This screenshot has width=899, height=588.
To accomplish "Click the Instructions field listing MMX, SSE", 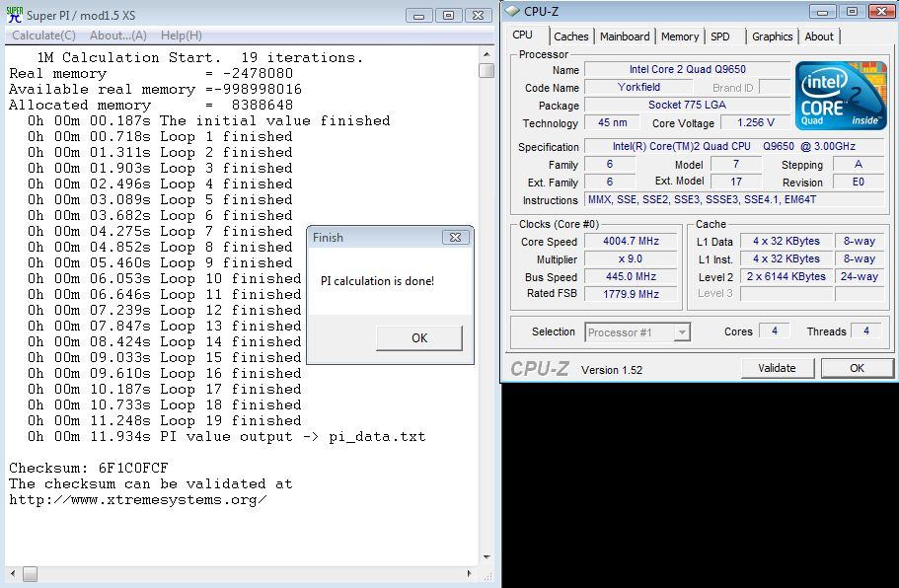I will [x=734, y=199].
